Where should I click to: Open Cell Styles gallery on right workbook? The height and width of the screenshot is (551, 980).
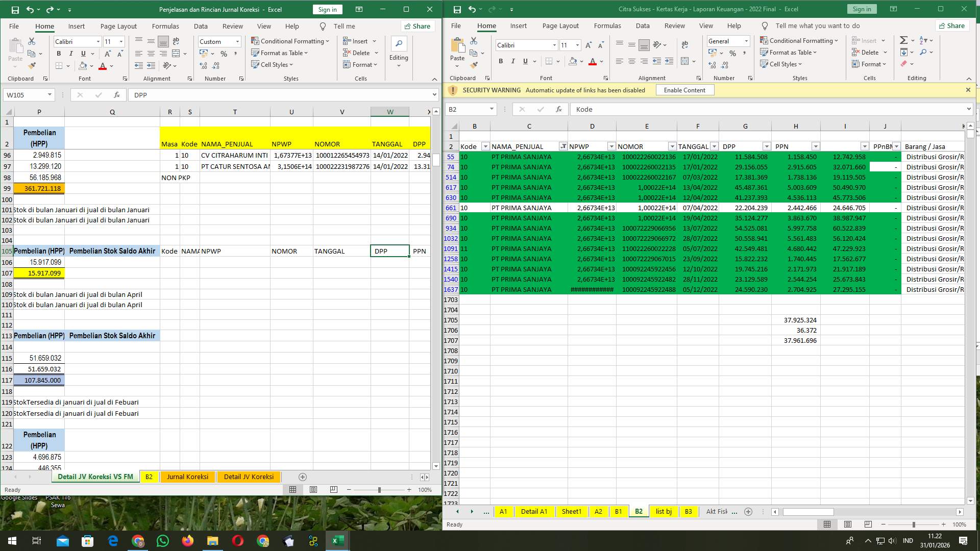pyautogui.click(x=781, y=64)
